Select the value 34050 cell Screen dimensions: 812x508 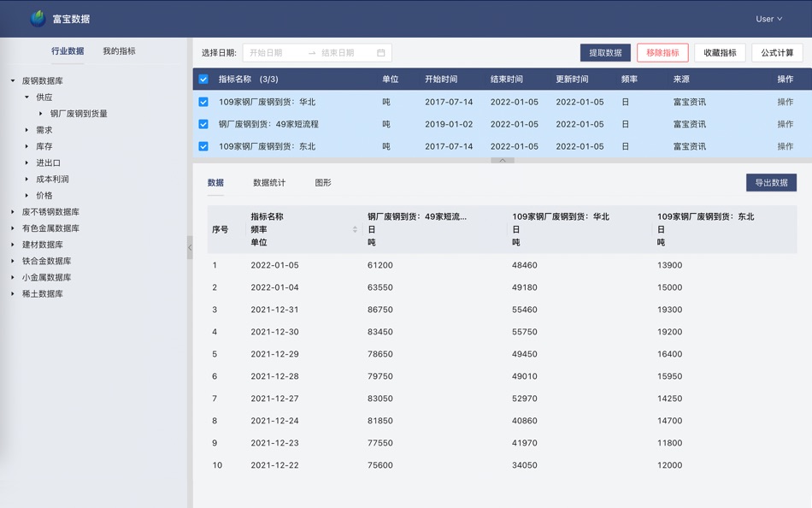click(x=525, y=465)
